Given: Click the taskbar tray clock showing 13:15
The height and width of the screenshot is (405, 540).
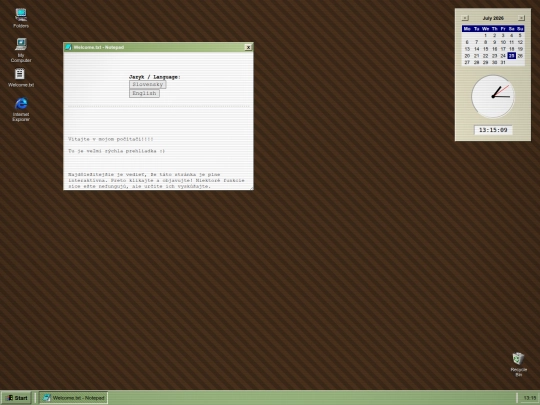Looking at the screenshot, I should coord(530,398).
